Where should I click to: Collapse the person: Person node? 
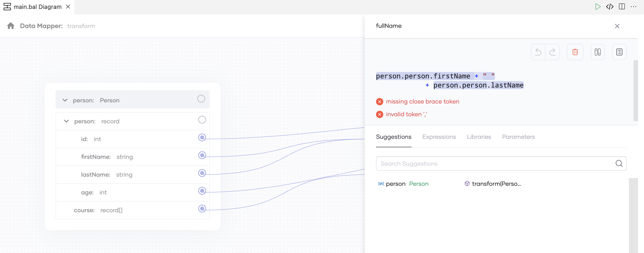click(65, 100)
